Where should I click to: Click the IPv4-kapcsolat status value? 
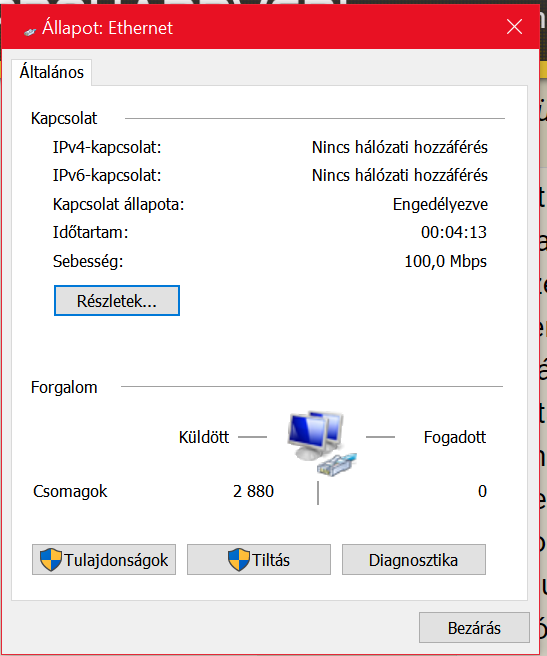coord(400,147)
